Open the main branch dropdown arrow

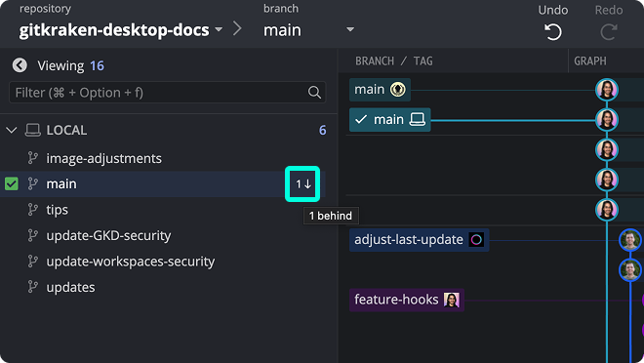(350, 29)
